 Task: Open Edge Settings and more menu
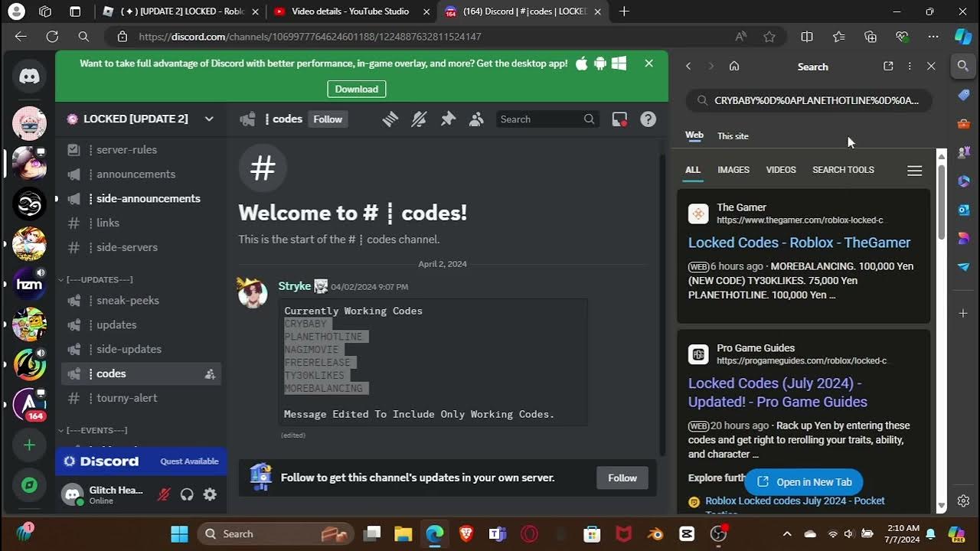(x=933, y=37)
